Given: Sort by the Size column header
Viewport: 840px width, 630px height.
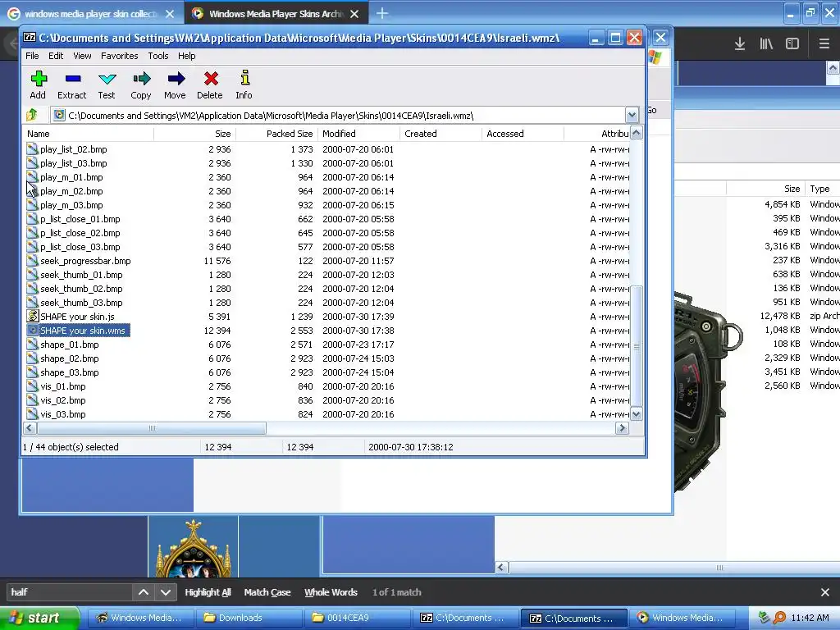Looking at the screenshot, I should pyautogui.click(x=195, y=134).
